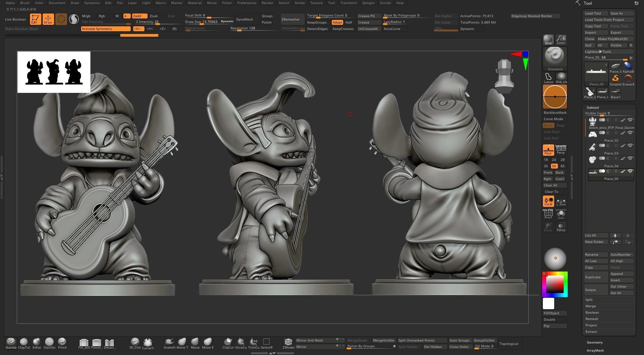Expand the Extract section
The height and width of the screenshot is (355, 644).
[x=591, y=331]
